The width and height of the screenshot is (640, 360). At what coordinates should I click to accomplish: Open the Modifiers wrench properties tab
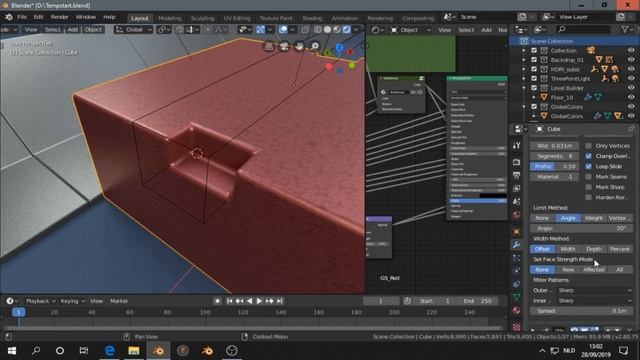(516, 244)
